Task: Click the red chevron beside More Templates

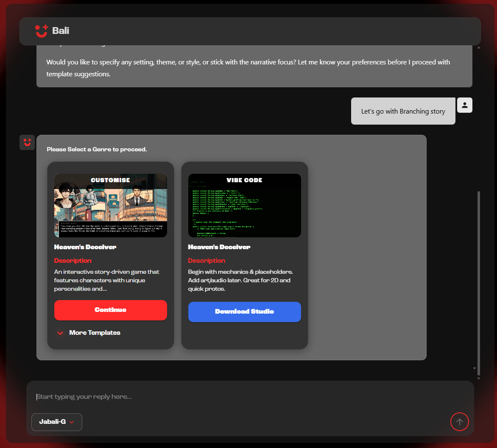Action: pyautogui.click(x=60, y=333)
